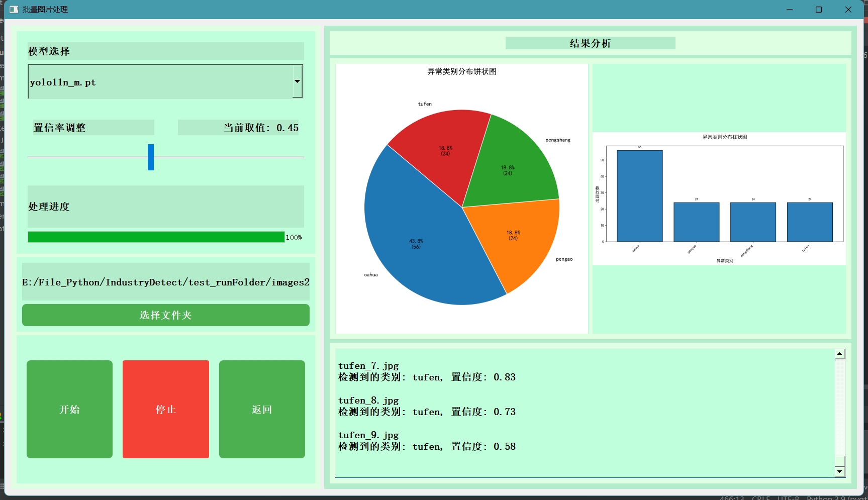Click the 结果分析 header label
The image size is (868, 500).
tap(591, 43)
